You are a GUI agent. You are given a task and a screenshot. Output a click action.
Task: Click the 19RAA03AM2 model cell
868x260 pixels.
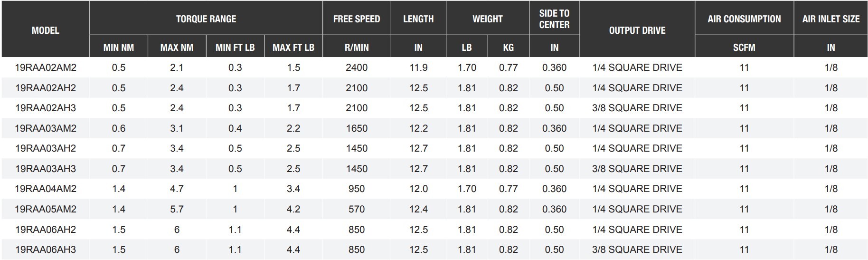[46, 128]
